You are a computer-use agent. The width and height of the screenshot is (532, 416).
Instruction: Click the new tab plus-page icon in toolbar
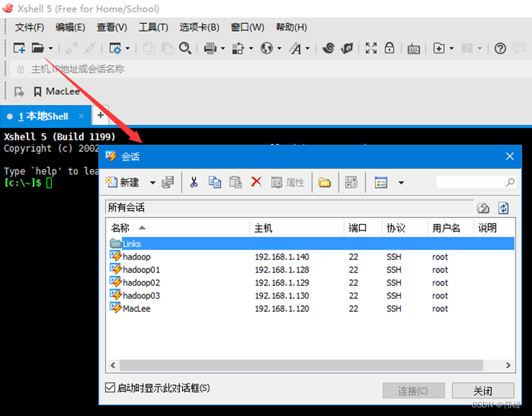click(x=438, y=48)
